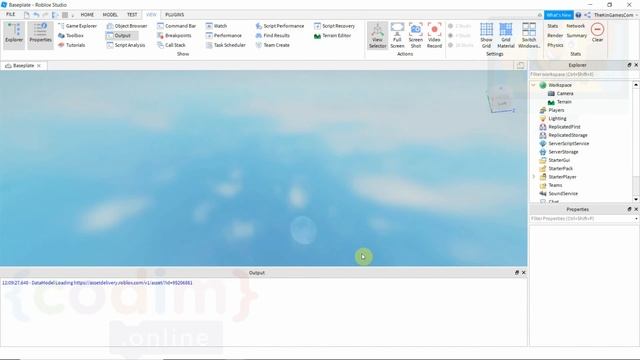640x360 pixels.
Task: Show Stats overlay
Action: tap(553, 26)
